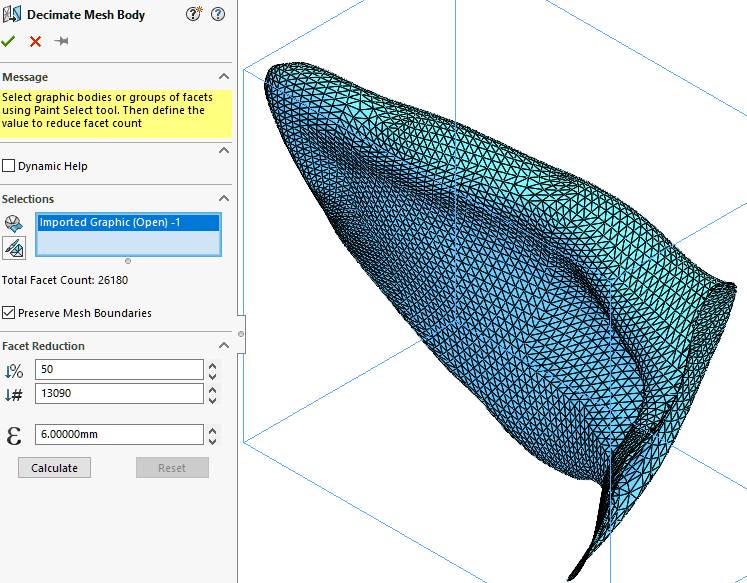
Task: Click the Calculate button
Action: [54, 468]
